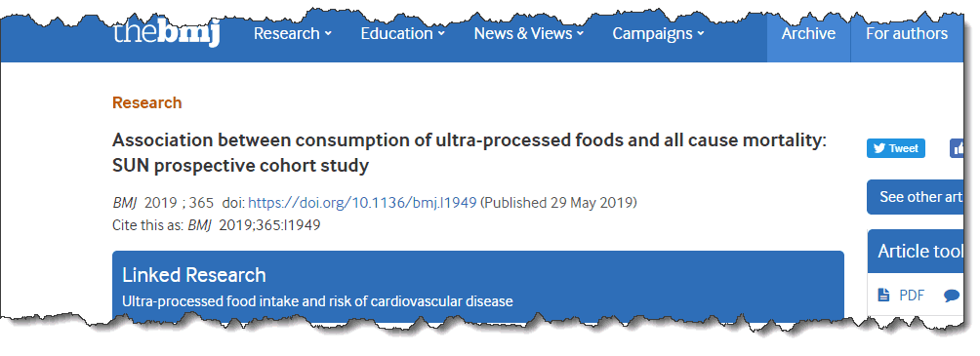Click the article title heading text
The image size is (980, 356).
pyautogui.click(x=470, y=153)
